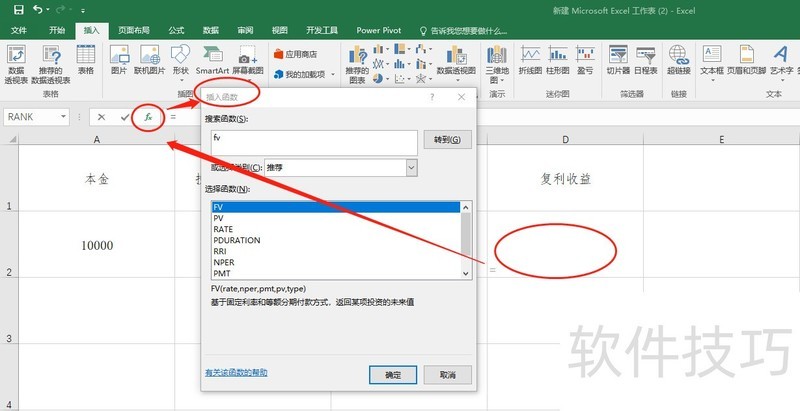Select the PDURATION function in the list
Screen dimensions: 800x411
point(336,240)
